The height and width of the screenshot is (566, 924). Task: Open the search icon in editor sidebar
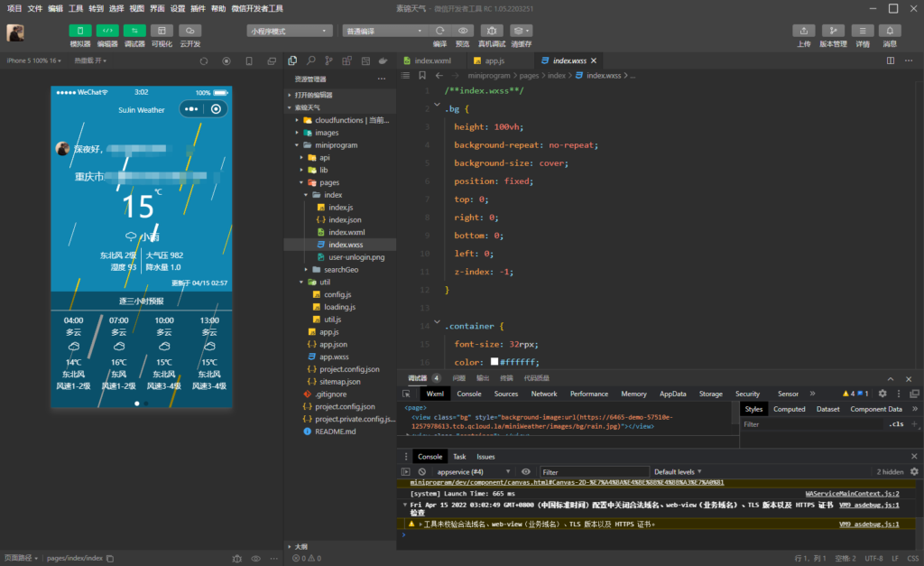click(x=311, y=60)
